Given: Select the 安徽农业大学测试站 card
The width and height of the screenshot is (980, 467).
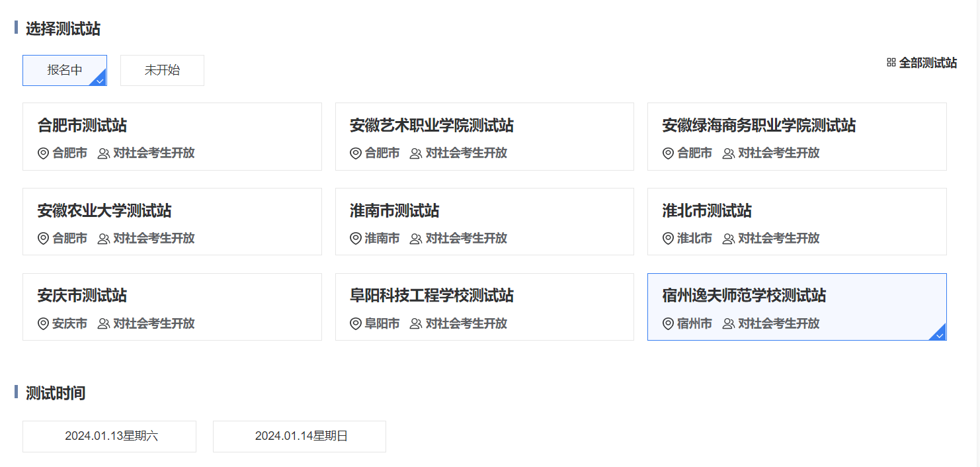Looking at the screenshot, I should (172, 222).
